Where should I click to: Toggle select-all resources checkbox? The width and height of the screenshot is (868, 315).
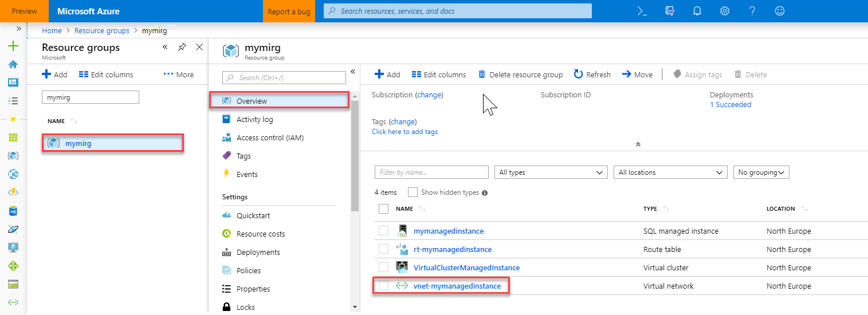pos(384,209)
